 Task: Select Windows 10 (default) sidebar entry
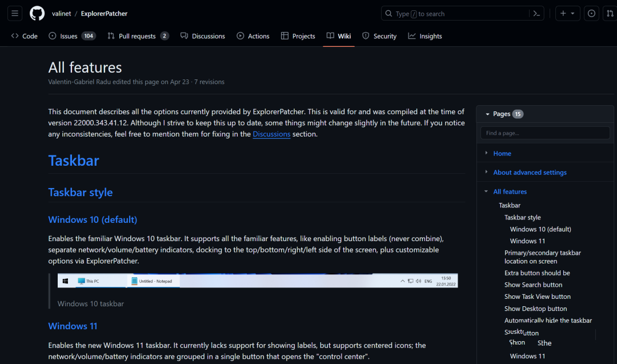click(x=540, y=229)
